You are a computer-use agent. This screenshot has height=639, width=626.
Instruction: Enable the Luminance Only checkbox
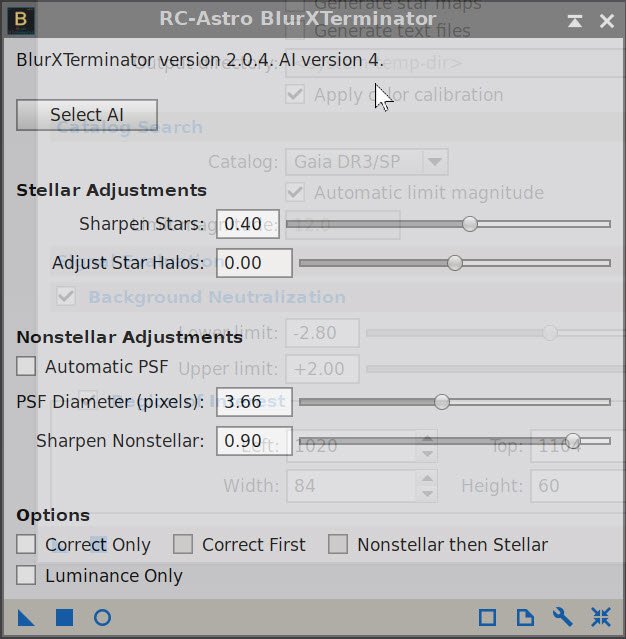click(26, 575)
